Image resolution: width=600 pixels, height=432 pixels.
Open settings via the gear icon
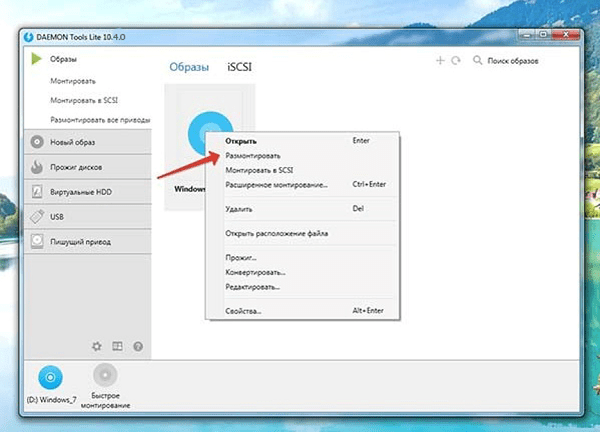pyautogui.click(x=97, y=346)
